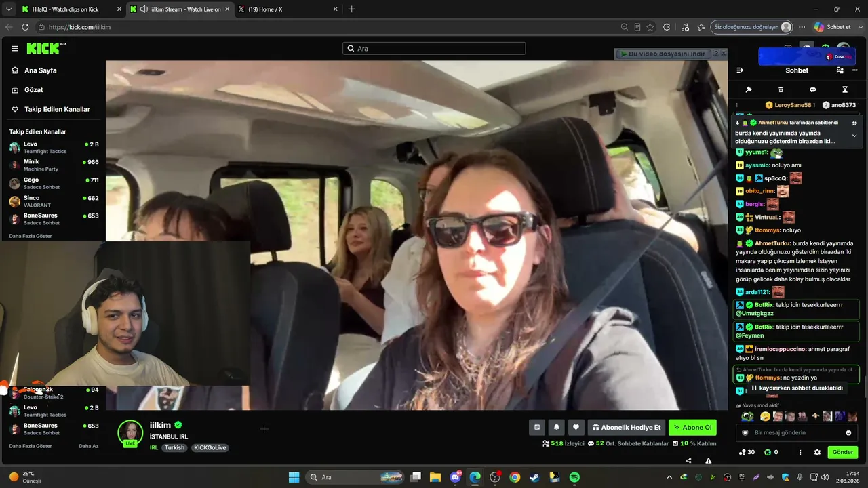Viewport: 868px width, 488px height.
Task: Open iilkim channel avatar
Action: pyautogui.click(x=130, y=432)
